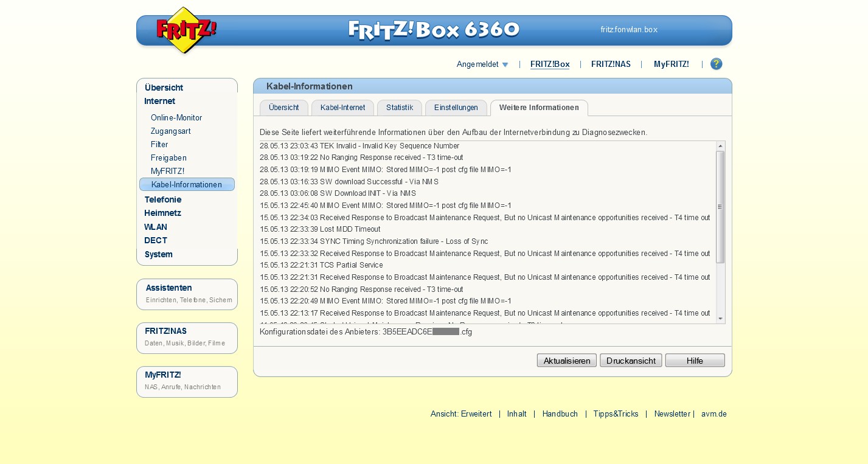Expand WLAN sidebar section

(156, 227)
